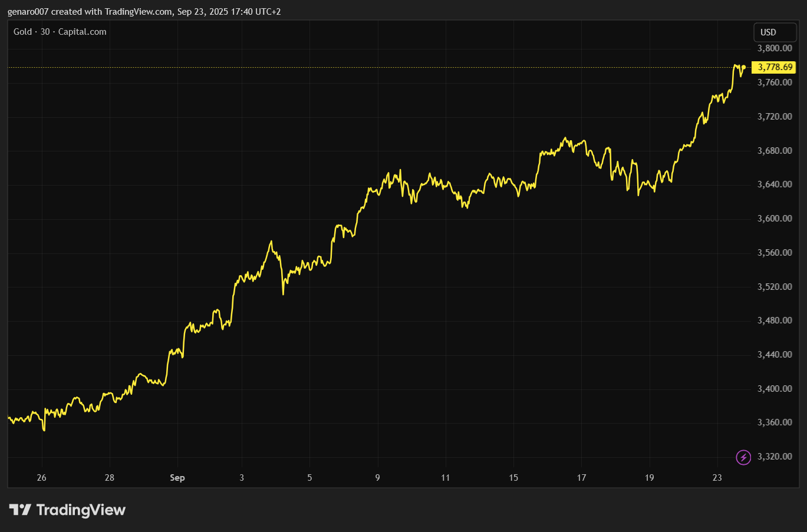The width and height of the screenshot is (807, 532).
Task: Select the yellow 3,778.69 current price label
Action: tap(775, 67)
